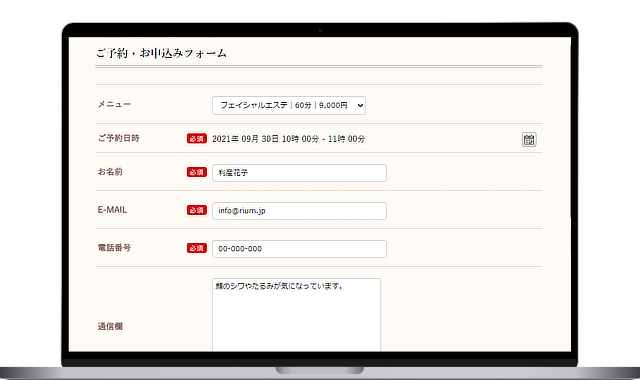Click the page scrollbar on the right edge
The height and width of the screenshot is (380, 640).
[x=570, y=131]
